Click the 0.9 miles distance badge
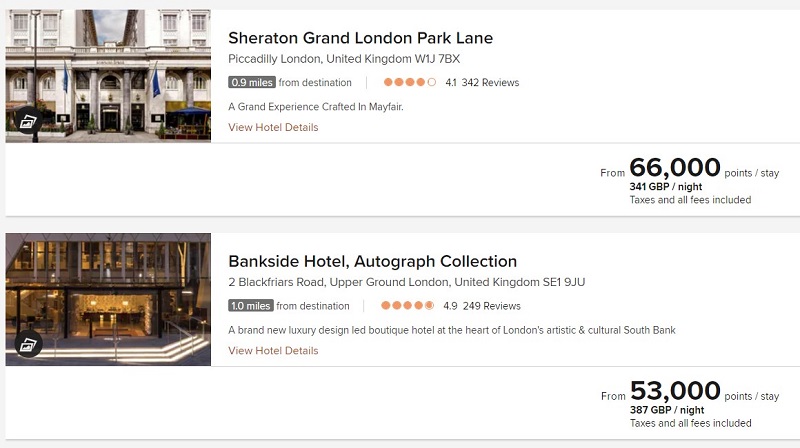Image resolution: width=800 pixels, height=448 pixels. coord(252,83)
